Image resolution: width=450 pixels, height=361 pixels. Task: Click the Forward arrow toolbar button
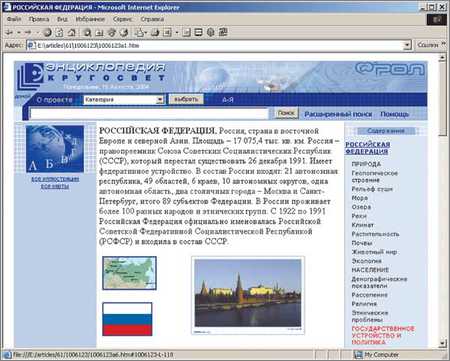coord(28,32)
